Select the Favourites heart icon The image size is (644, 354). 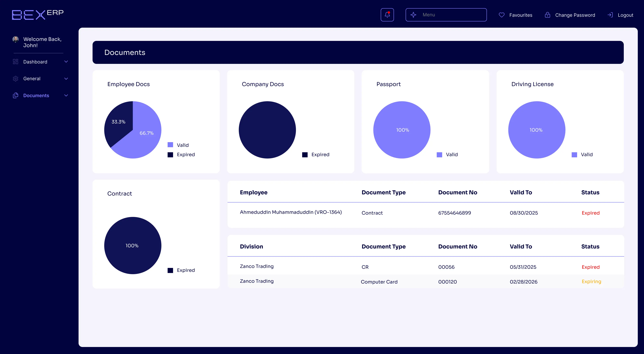(501, 15)
